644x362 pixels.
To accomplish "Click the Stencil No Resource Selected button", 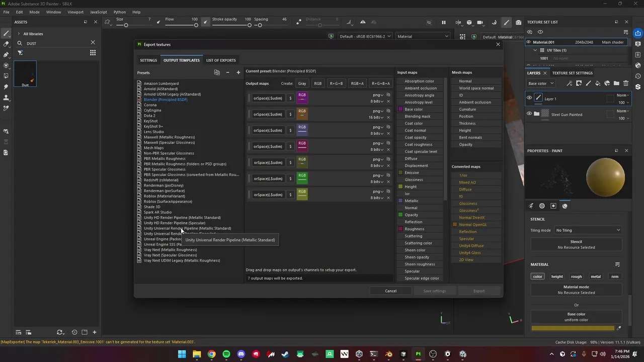I will click(x=576, y=244).
